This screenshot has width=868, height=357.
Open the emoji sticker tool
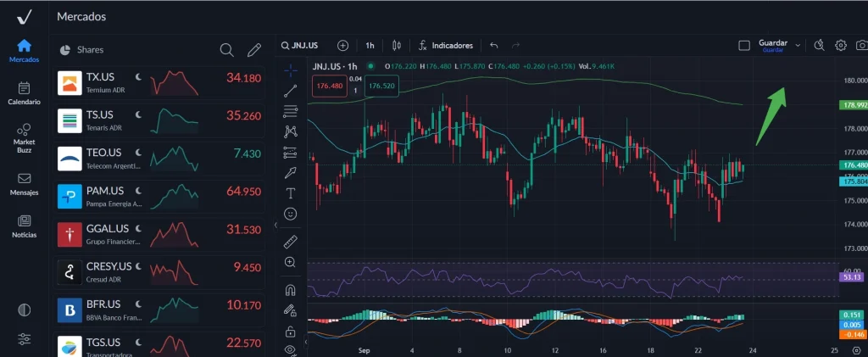(291, 215)
